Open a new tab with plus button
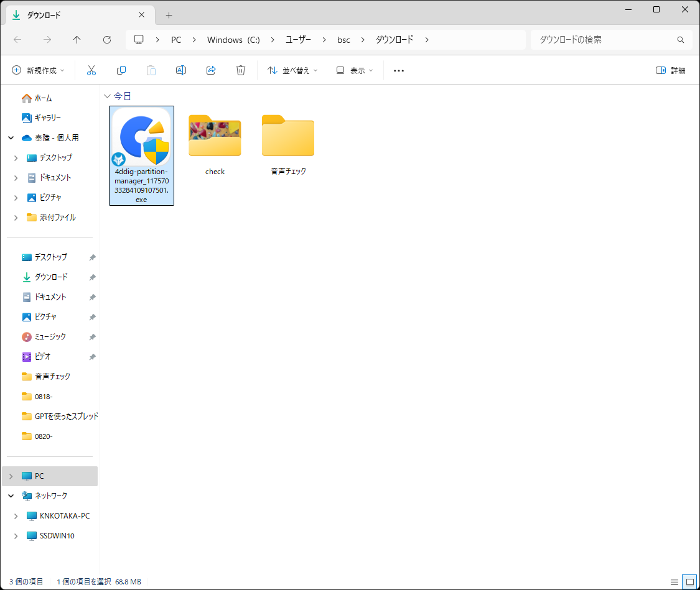 169,15
